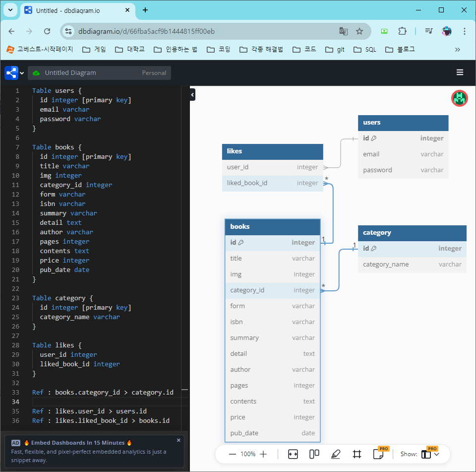Click the grid frame tool icon
The image size is (476, 472).
(357, 454)
